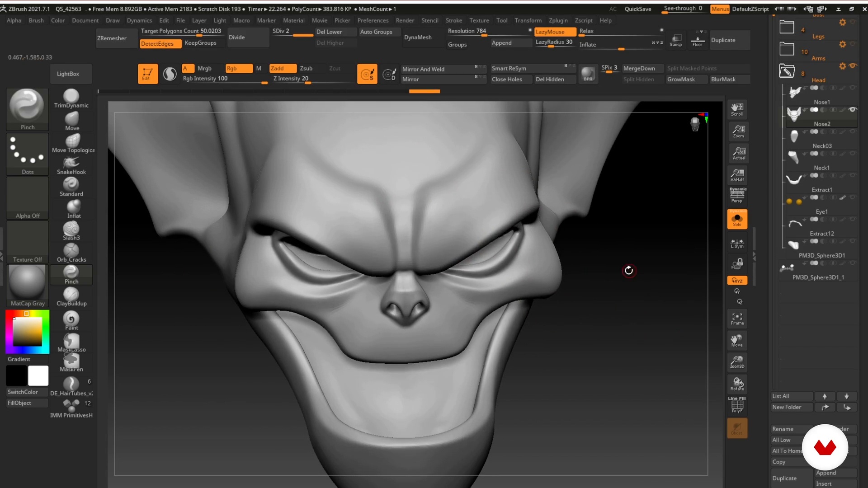Open the Brush menu

[36, 20]
